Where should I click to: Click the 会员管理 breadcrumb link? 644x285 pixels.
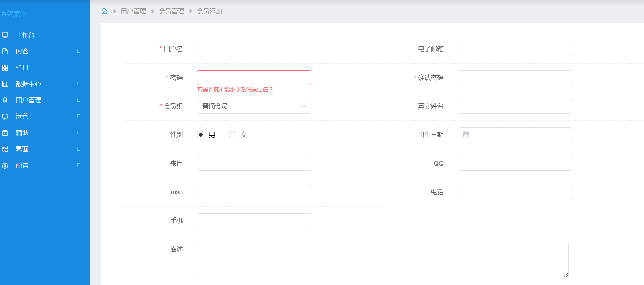pyautogui.click(x=171, y=11)
